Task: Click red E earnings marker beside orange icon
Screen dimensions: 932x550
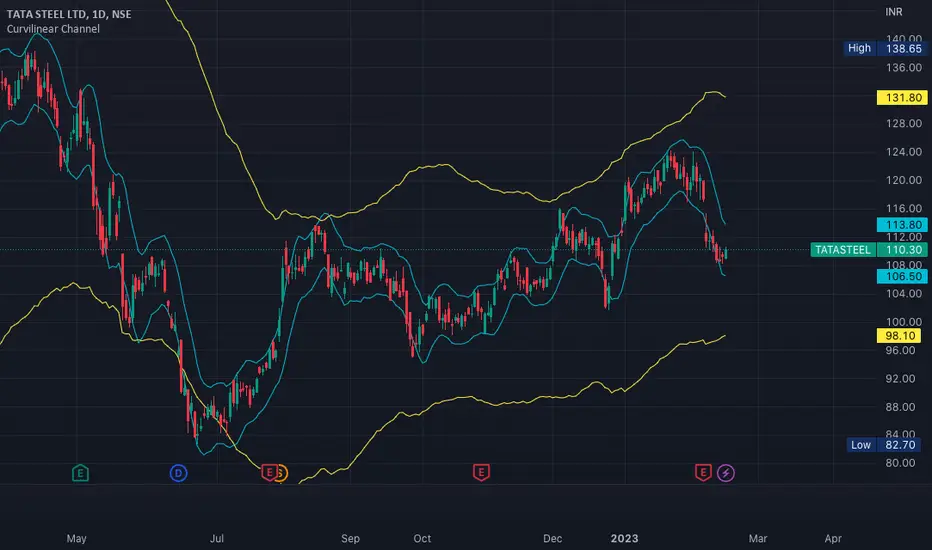Action: coord(269,473)
